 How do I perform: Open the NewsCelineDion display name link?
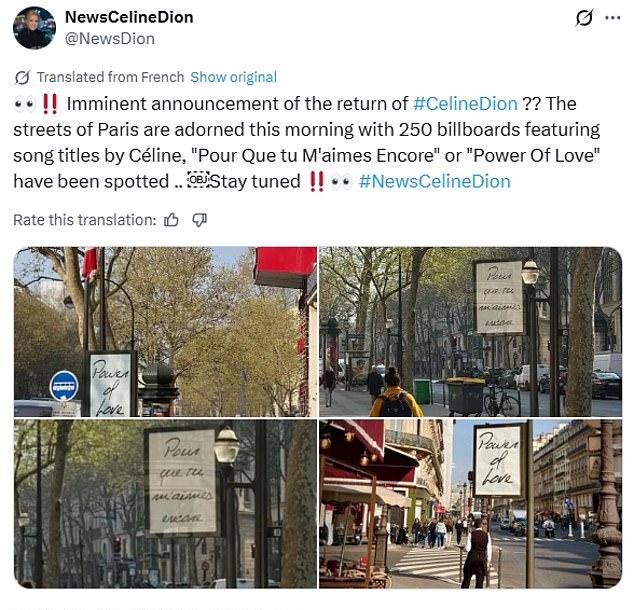pos(129,17)
